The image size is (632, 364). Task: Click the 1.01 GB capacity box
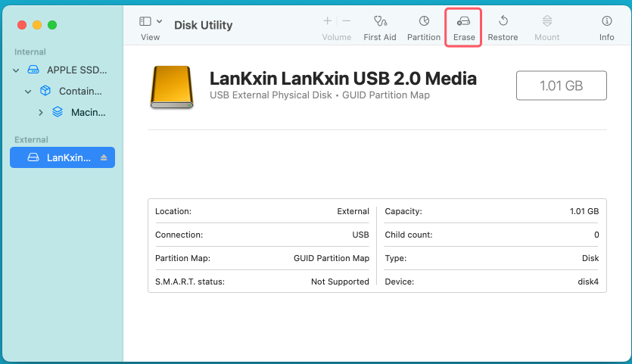[561, 86]
